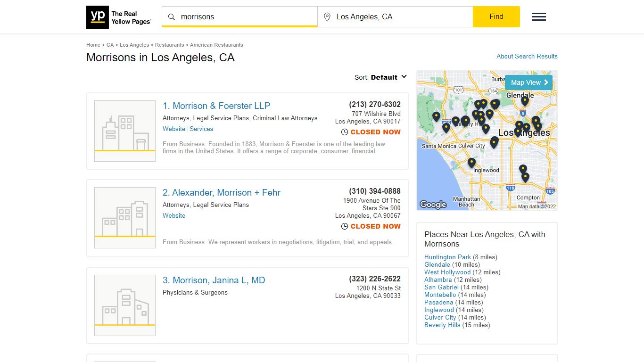Open Glendale nearby place link

[x=437, y=265]
